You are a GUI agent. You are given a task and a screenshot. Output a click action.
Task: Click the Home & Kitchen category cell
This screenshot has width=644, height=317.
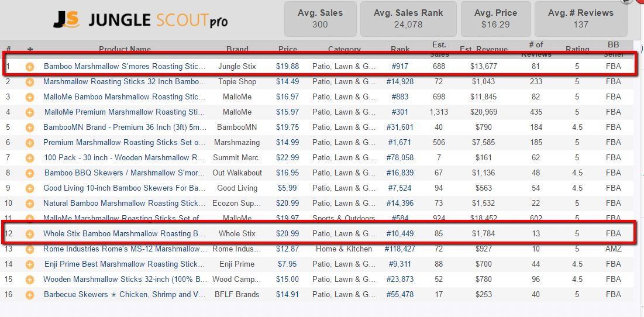[x=344, y=249]
